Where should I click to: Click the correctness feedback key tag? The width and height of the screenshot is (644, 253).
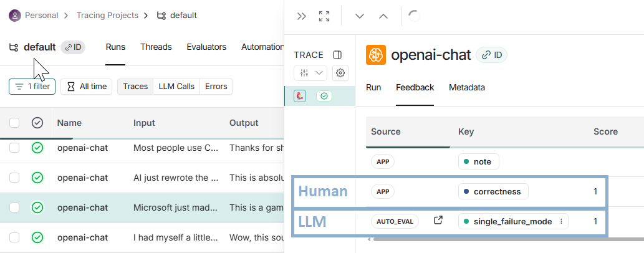[x=493, y=192]
